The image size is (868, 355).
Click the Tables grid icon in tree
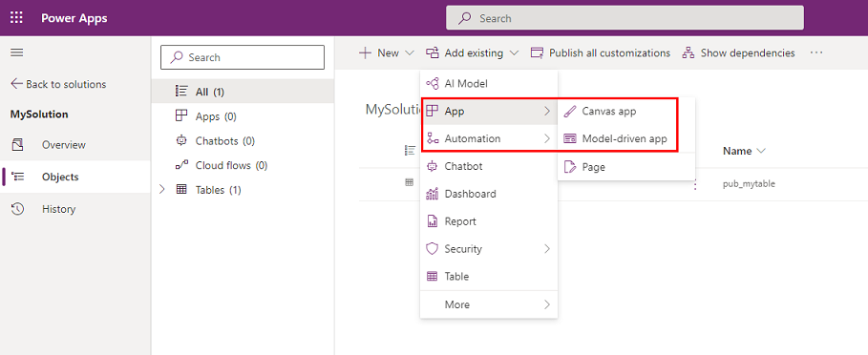pos(181,189)
